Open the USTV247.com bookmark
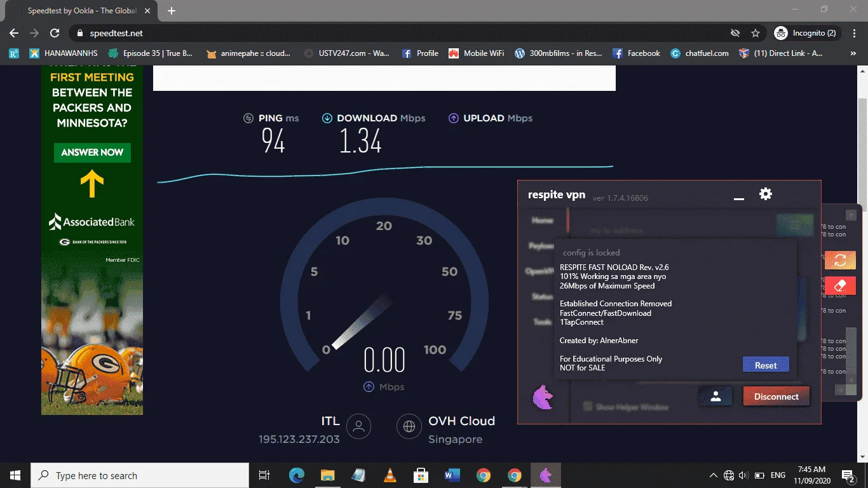The image size is (868, 488). click(x=347, y=53)
